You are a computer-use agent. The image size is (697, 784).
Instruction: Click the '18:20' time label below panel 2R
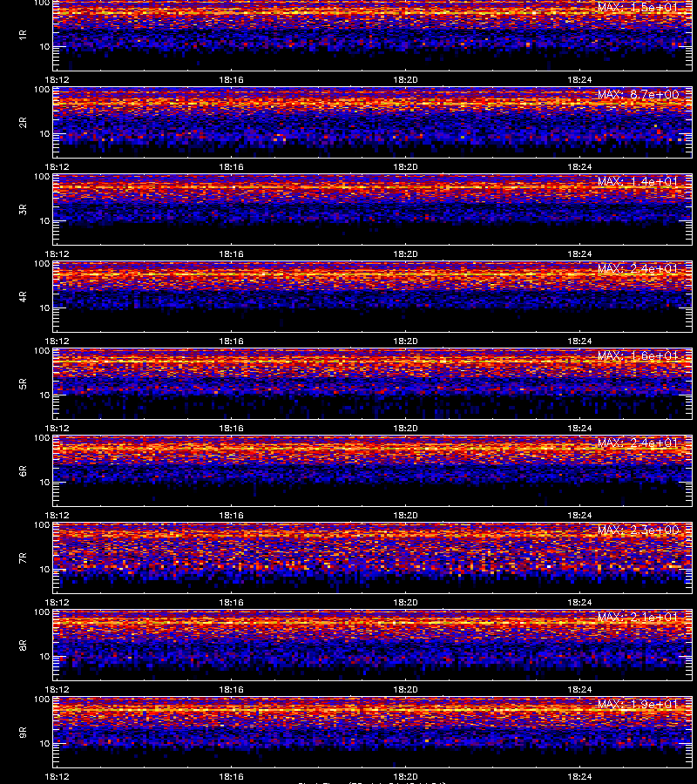point(405,167)
